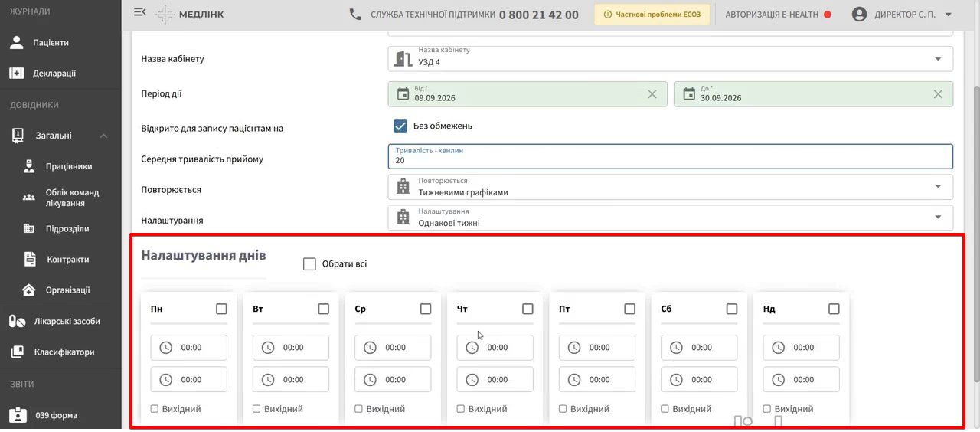Viewport: 980px width, 432px height.
Task: Clear the end date 30.09.2026
Action: tap(938, 94)
